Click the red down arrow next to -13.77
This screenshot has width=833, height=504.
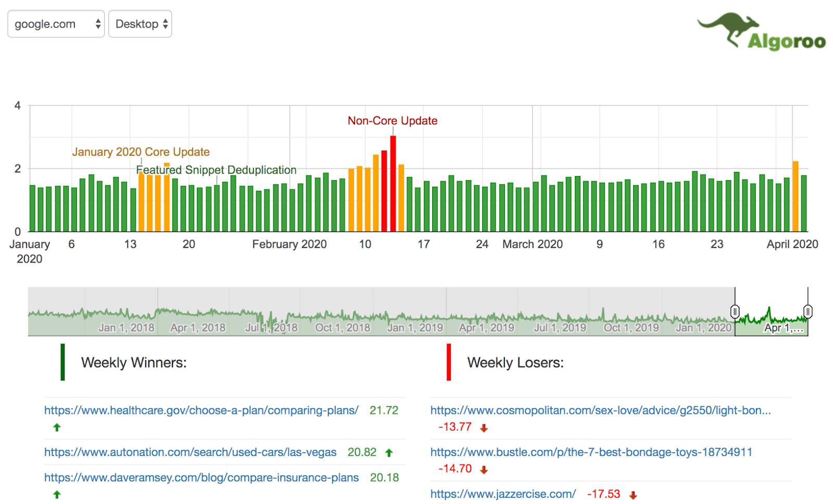click(x=483, y=427)
